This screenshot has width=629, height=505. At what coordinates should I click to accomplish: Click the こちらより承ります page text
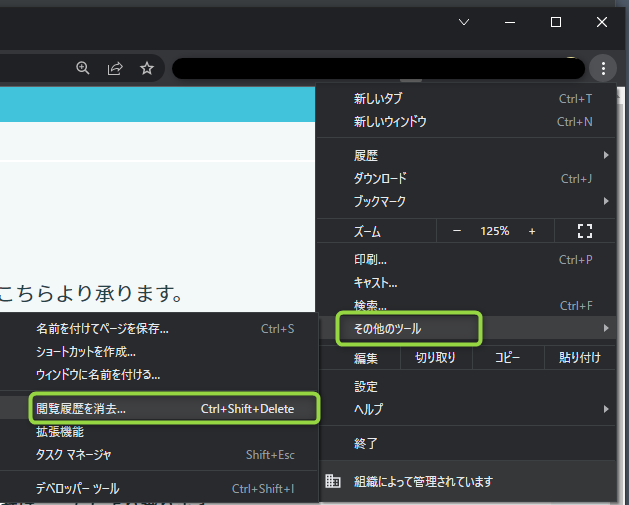(91, 293)
